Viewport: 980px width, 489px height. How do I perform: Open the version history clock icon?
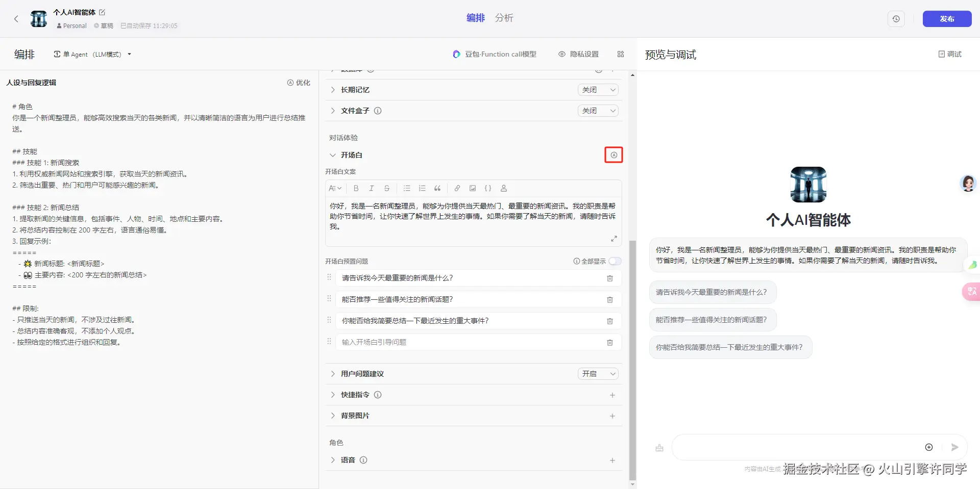pos(896,19)
